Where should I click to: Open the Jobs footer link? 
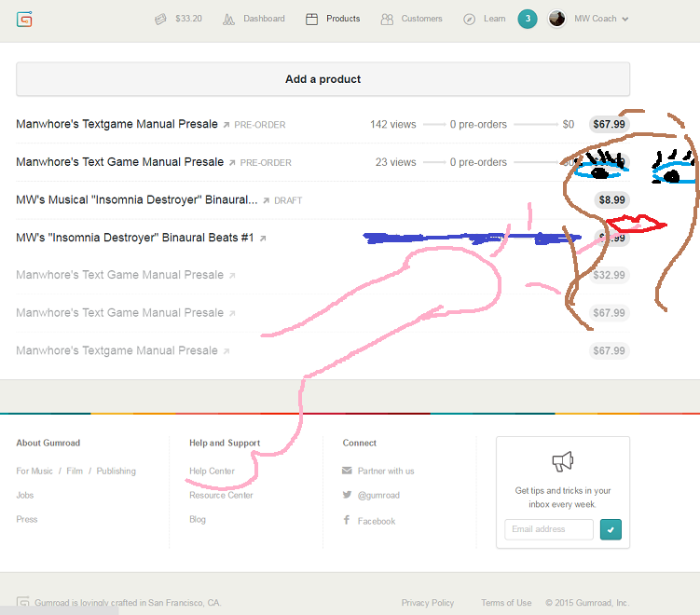point(25,496)
